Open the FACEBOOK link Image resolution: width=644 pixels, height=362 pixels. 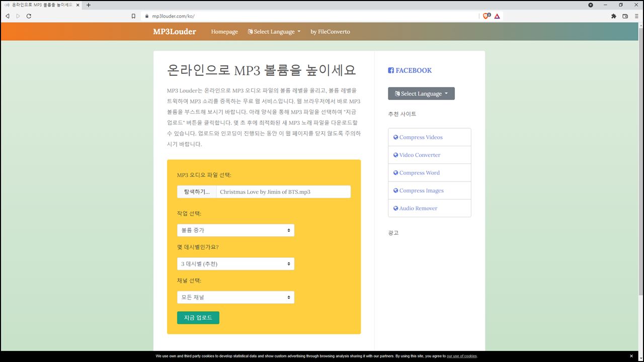tap(410, 70)
